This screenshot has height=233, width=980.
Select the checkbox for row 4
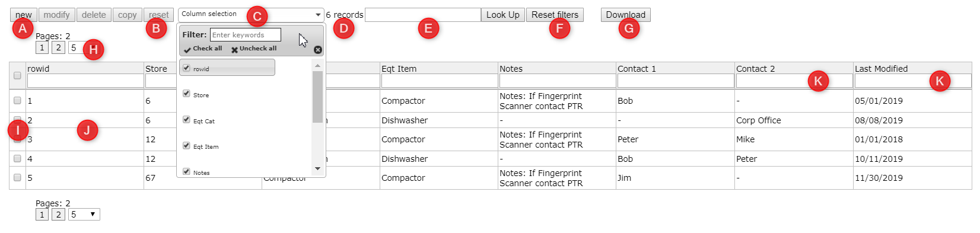[17, 158]
